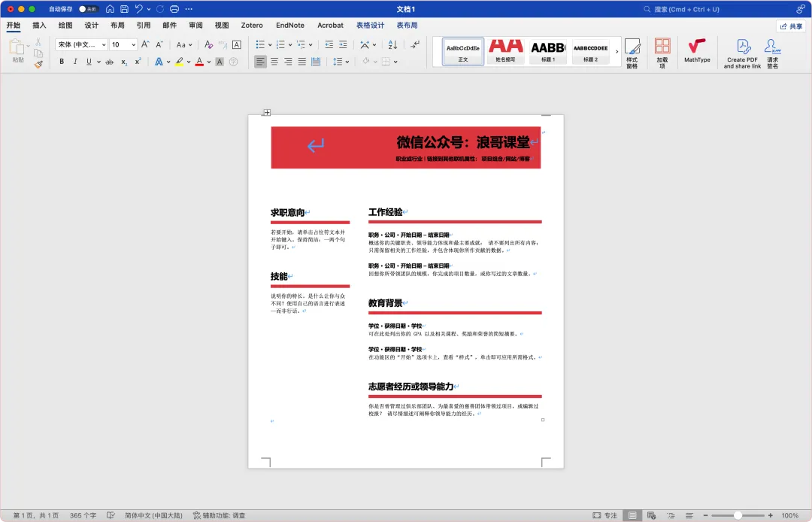Toggle bold formatting
This screenshot has height=522, width=812.
click(62, 62)
